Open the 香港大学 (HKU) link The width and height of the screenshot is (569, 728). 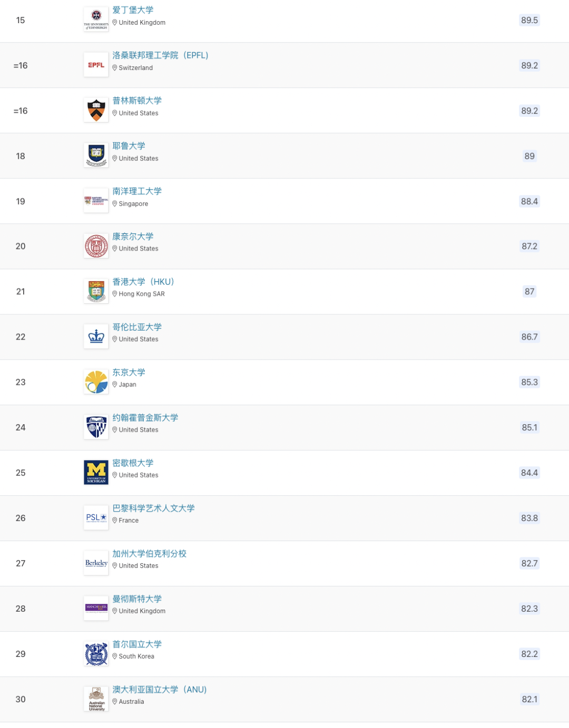click(x=143, y=282)
